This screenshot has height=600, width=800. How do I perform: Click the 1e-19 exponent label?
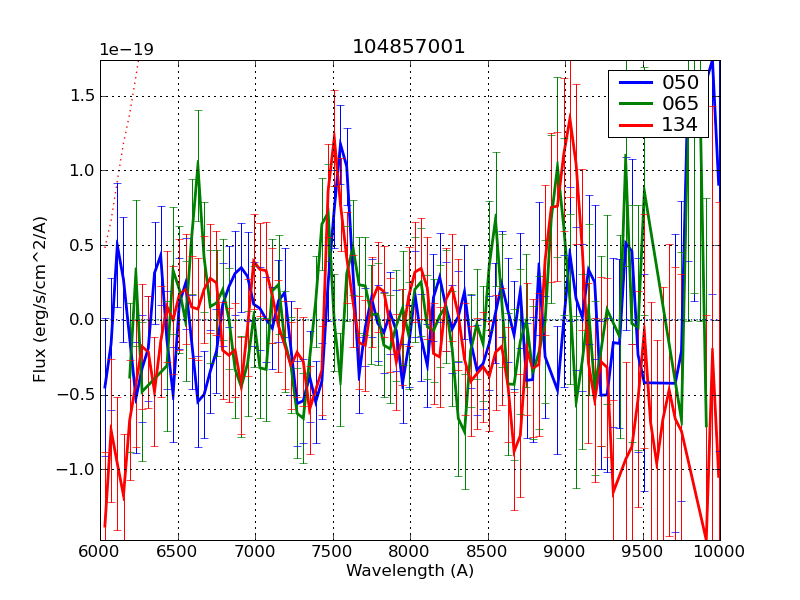[x=126, y=50]
